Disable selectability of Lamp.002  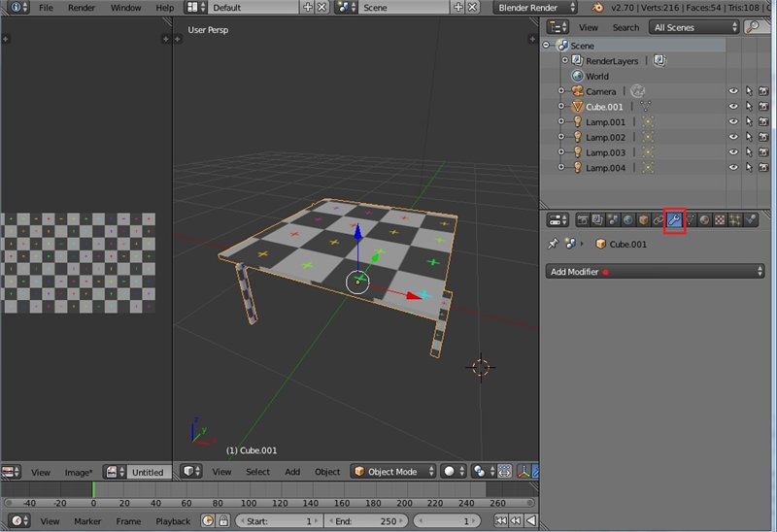pos(749,137)
